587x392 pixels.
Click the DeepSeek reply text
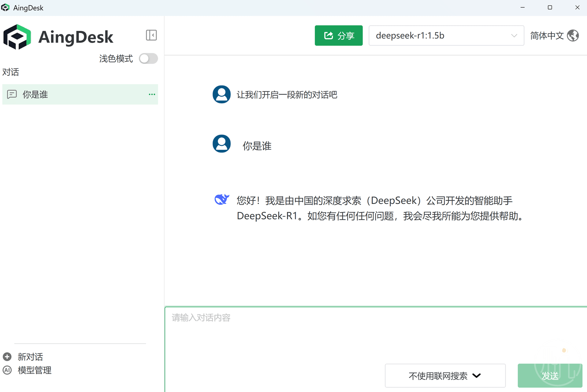380,208
